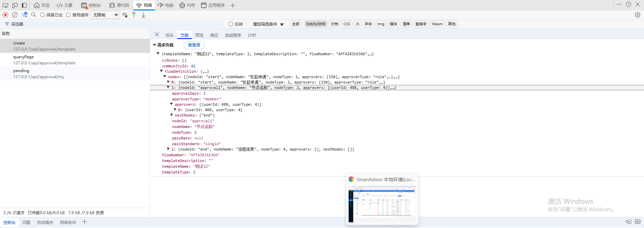Click the drawer dock icon at bottom right
The image size is (644, 228).
(629, 222)
